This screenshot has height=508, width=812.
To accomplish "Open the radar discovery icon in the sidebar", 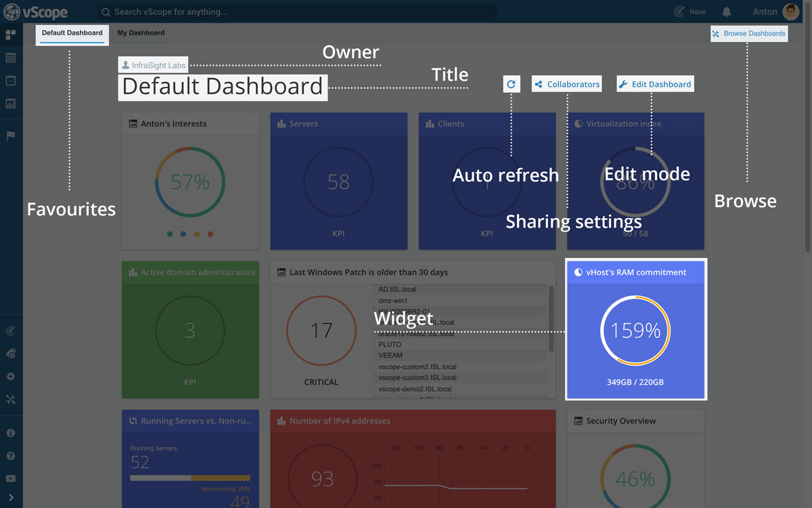I will 11,331.
